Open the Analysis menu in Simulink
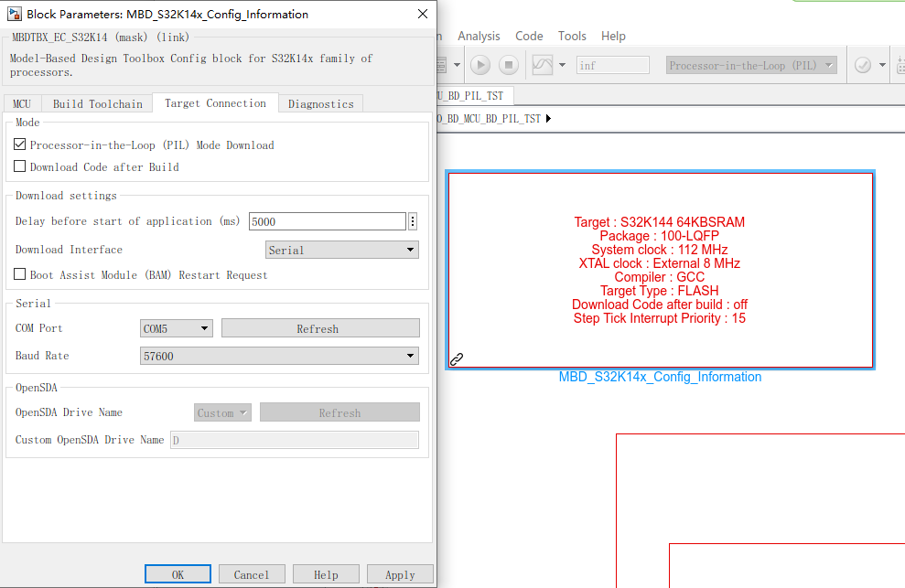 [479, 36]
